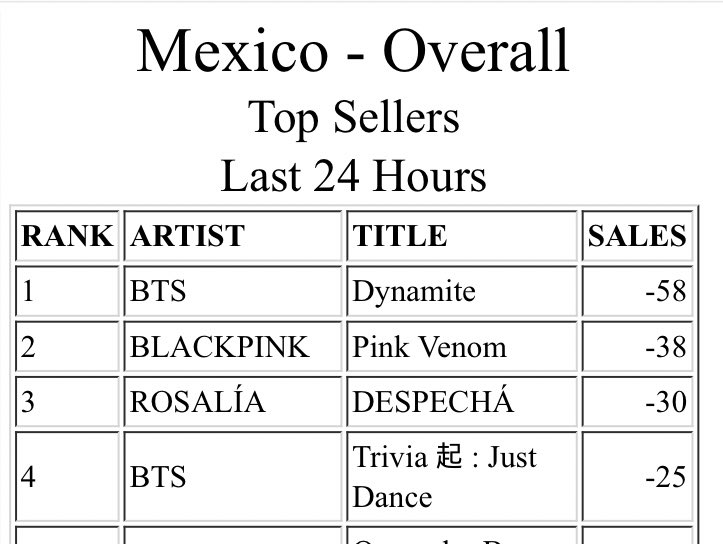Click the -58 sales value
The height and width of the screenshot is (544, 723).
click(666, 291)
